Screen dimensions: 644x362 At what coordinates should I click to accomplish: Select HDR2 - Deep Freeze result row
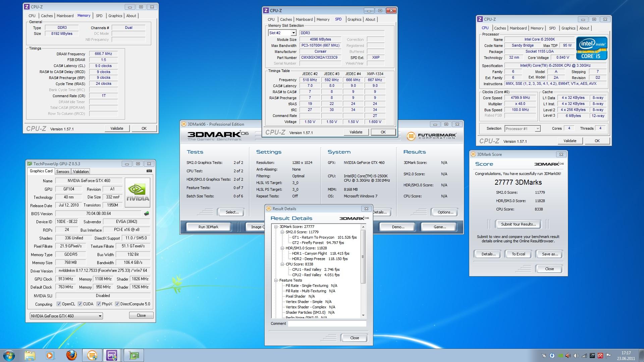click(x=320, y=259)
